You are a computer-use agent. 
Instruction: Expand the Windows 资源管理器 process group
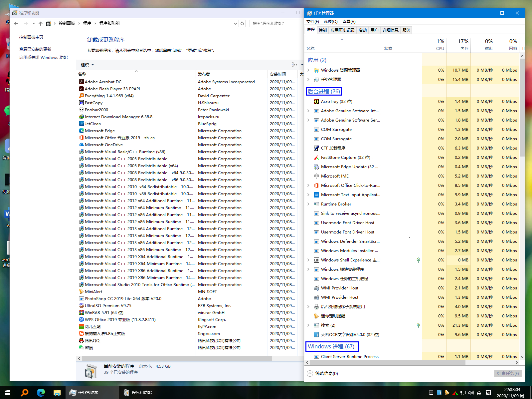pos(308,70)
